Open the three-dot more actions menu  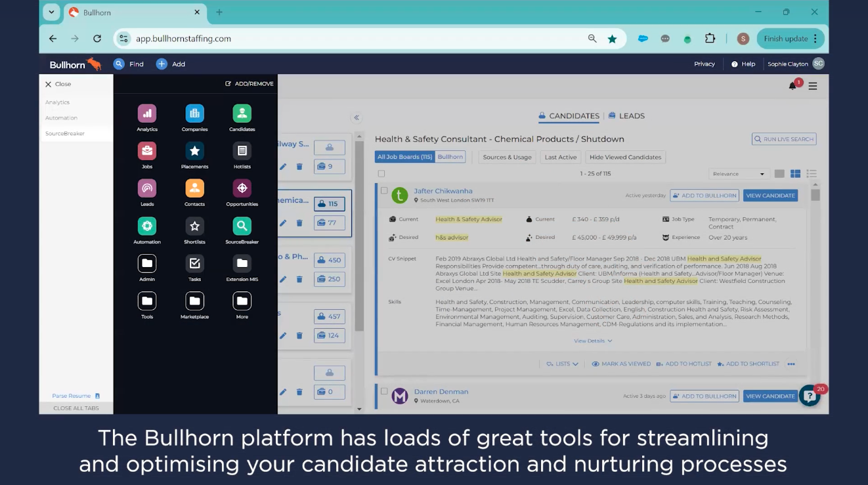pos(791,364)
